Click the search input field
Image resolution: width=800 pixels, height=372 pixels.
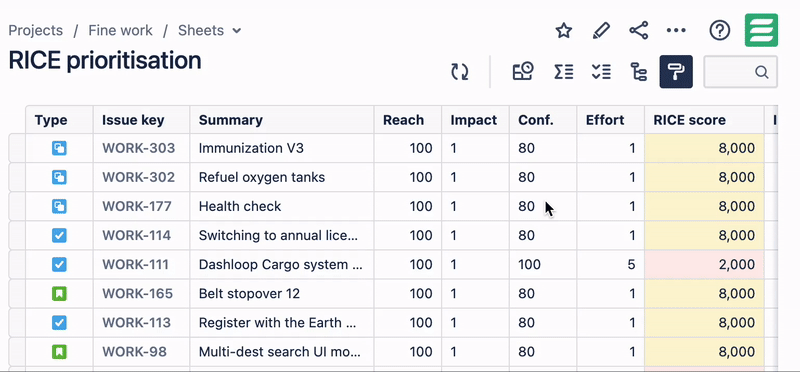tap(740, 72)
